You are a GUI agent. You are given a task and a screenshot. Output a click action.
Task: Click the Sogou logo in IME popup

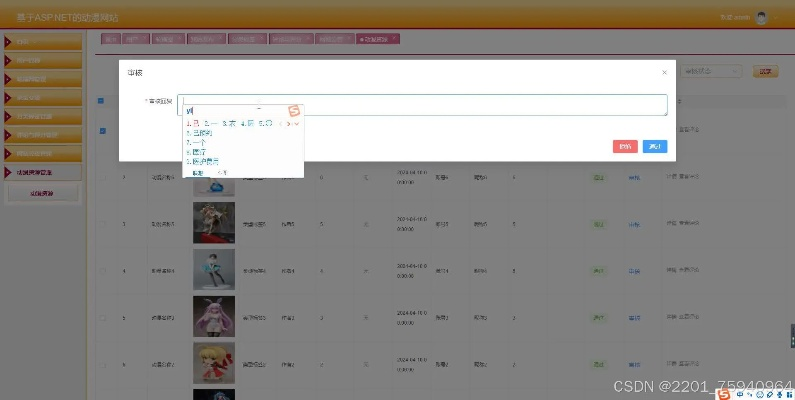(294, 110)
